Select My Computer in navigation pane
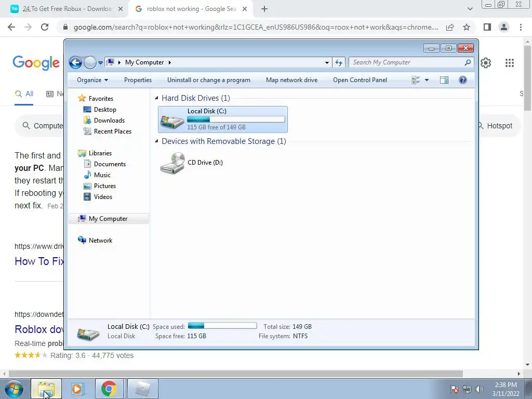 pyautogui.click(x=108, y=219)
